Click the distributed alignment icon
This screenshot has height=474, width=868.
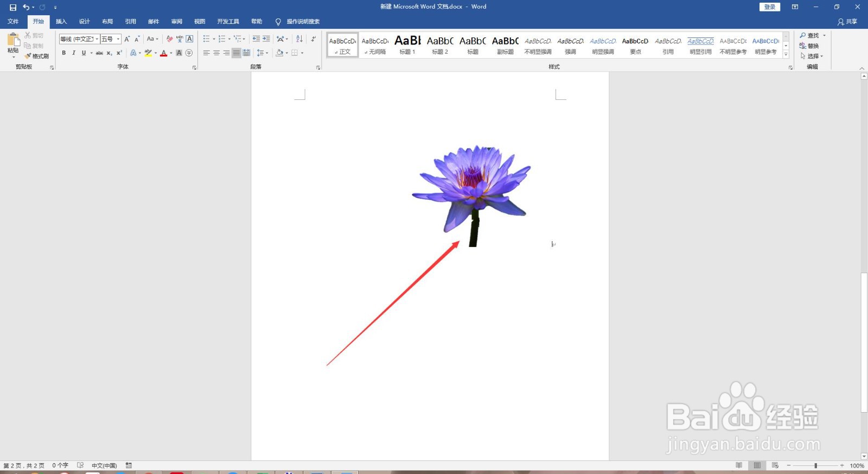[x=246, y=53]
